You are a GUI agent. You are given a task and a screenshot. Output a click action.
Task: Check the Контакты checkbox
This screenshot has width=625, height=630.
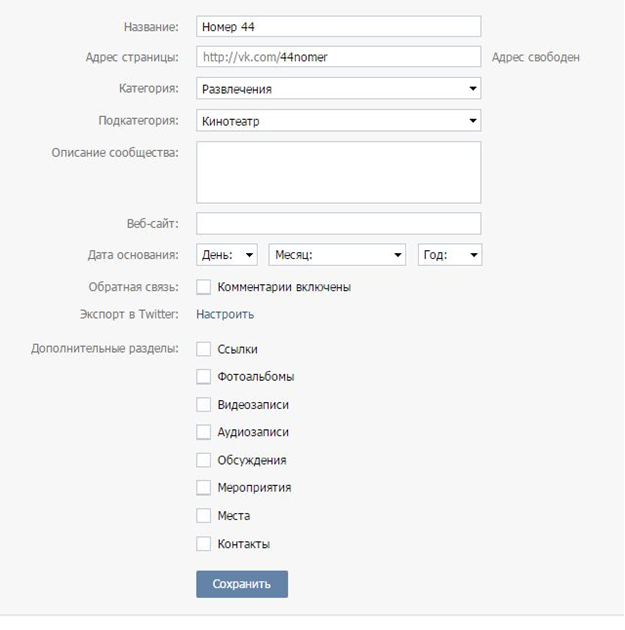[x=204, y=544]
